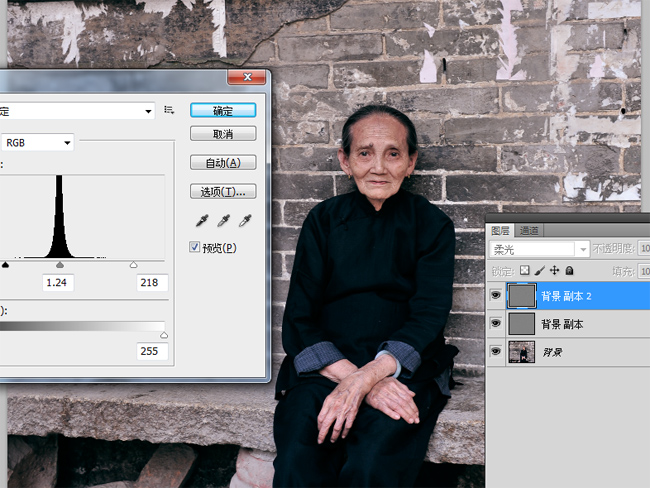Toggle visibility of the 背景 layer
The height and width of the screenshot is (488, 650).
495,352
